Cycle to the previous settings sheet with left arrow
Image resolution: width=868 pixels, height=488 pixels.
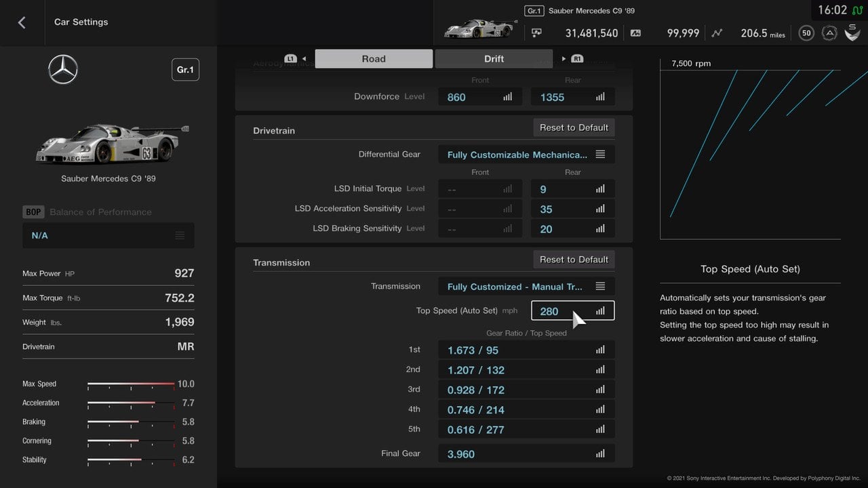[x=304, y=59]
